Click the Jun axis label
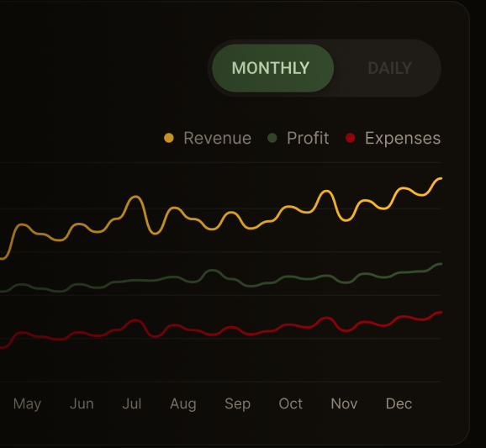This screenshot has height=448, width=486. tap(82, 403)
